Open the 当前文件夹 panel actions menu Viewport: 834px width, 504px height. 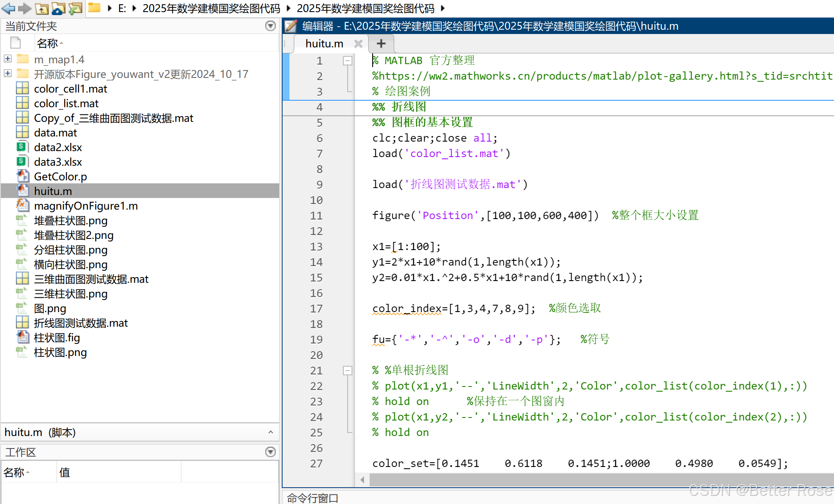270,26
